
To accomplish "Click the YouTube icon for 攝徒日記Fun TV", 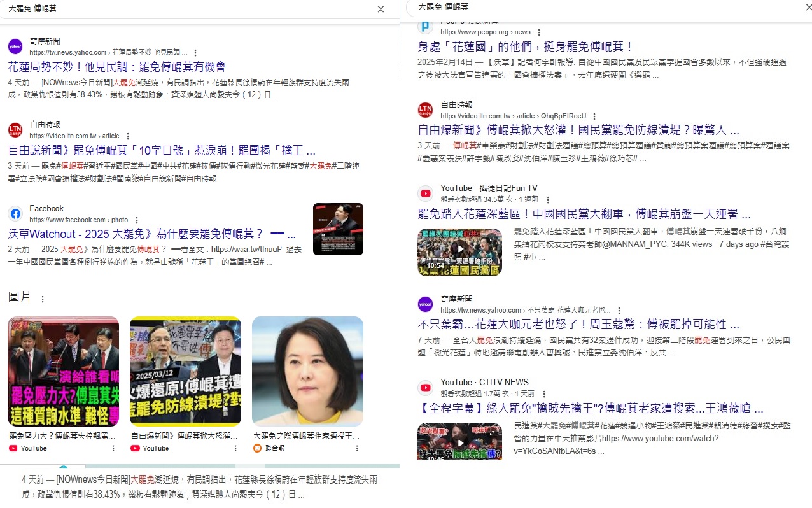I will 425,194.
